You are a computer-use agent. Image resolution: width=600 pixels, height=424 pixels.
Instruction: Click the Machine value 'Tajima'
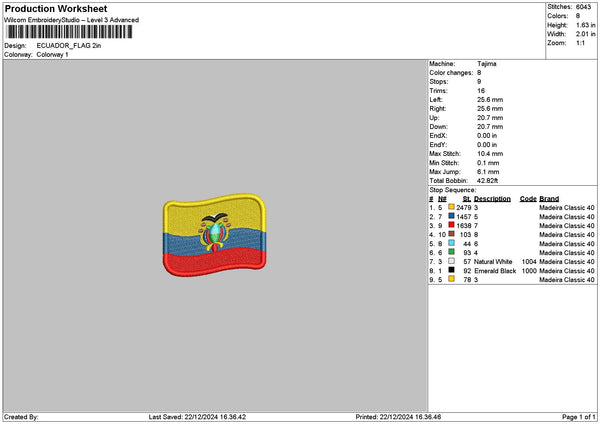[487, 64]
